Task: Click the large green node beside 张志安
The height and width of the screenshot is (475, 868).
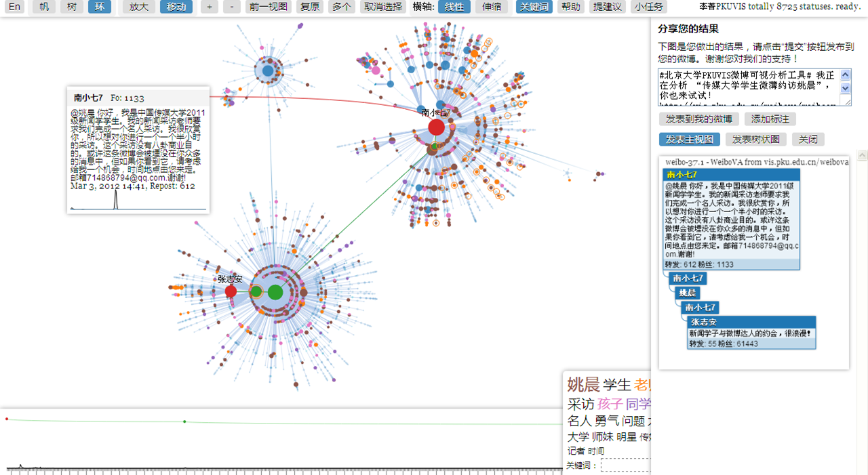Action: (275, 292)
